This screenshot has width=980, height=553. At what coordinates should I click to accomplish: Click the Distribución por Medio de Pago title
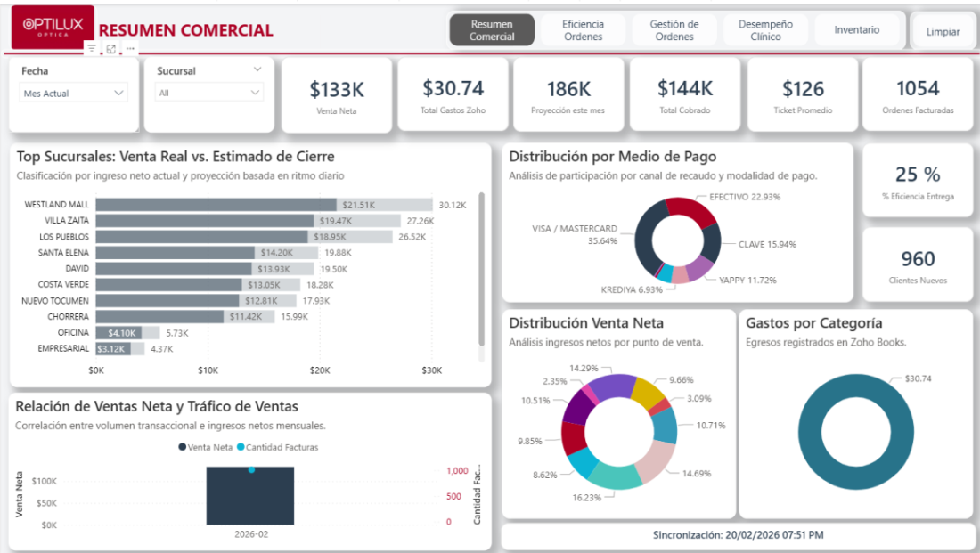click(613, 156)
